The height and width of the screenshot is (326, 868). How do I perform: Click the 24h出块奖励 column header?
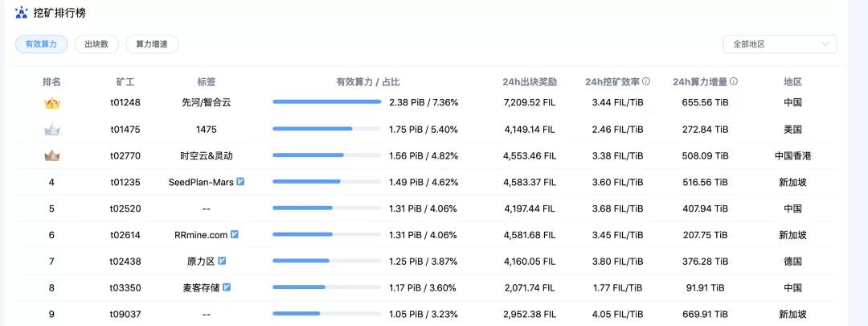tap(530, 82)
